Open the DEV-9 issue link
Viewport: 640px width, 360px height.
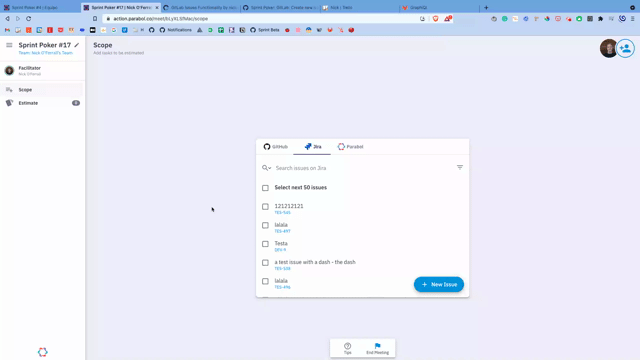coord(280,250)
